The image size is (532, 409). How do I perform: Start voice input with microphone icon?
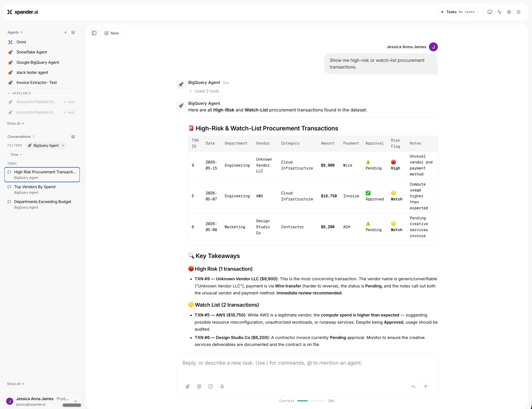222,386
